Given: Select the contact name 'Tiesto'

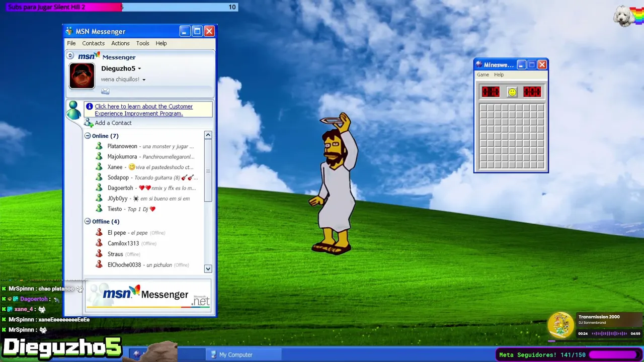Looking at the screenshot, I should [115, 209].
